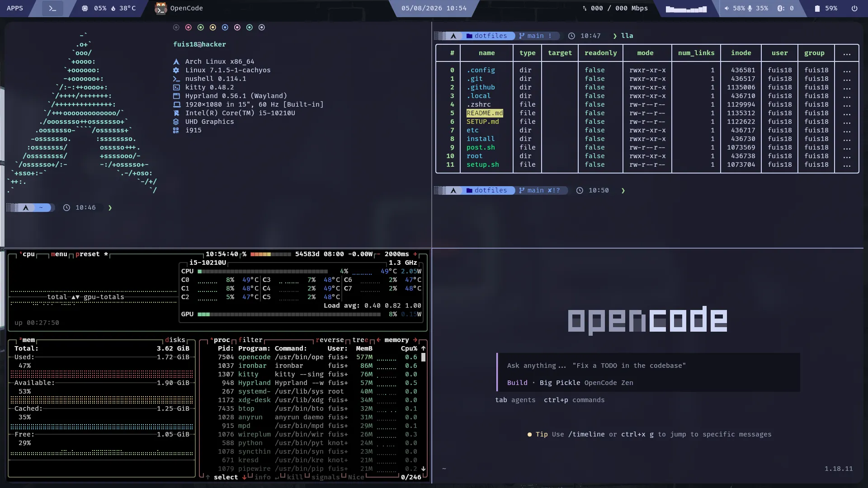Open the date and time widget
Viewport: 868px width, 488px height.
[434, 8]
